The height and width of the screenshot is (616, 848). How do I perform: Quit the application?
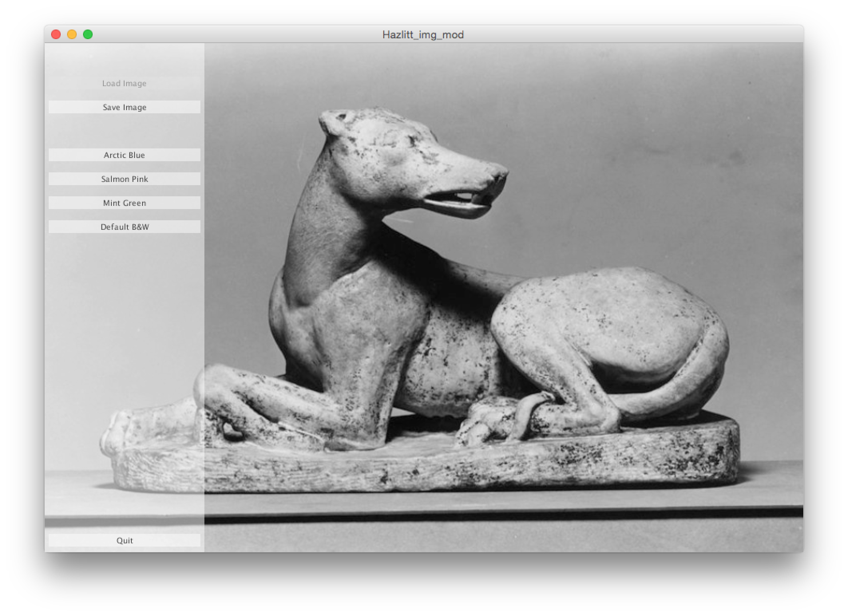coord(124,541)
